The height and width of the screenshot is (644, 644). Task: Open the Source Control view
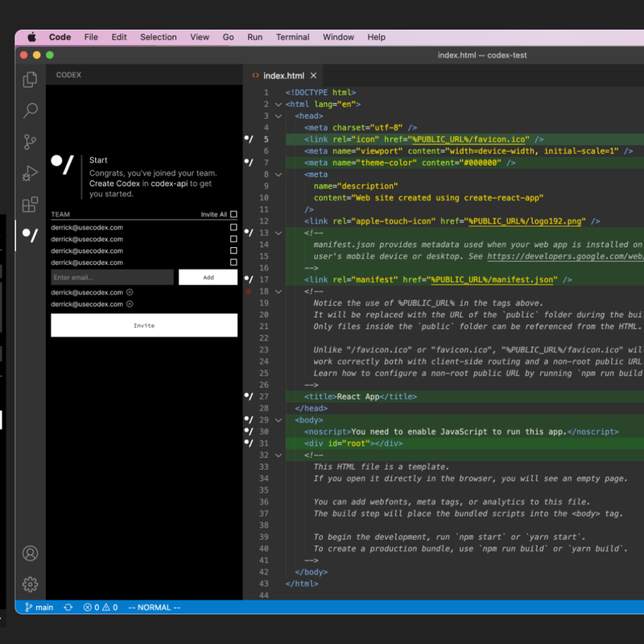31,142
